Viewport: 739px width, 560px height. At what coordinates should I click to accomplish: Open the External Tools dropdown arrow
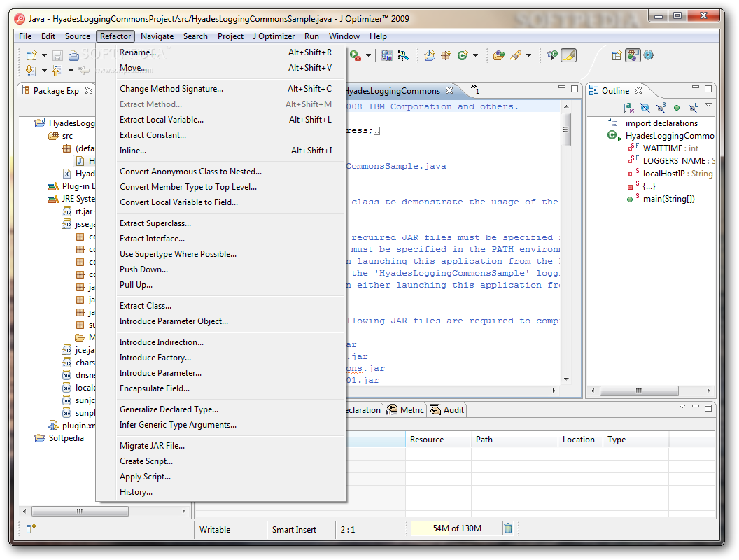(369, 55)
